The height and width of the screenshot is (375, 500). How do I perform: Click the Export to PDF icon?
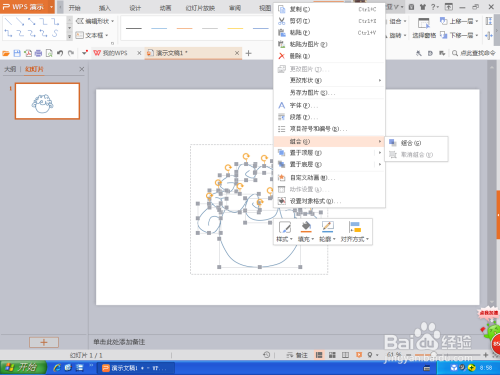click(28, 53)
